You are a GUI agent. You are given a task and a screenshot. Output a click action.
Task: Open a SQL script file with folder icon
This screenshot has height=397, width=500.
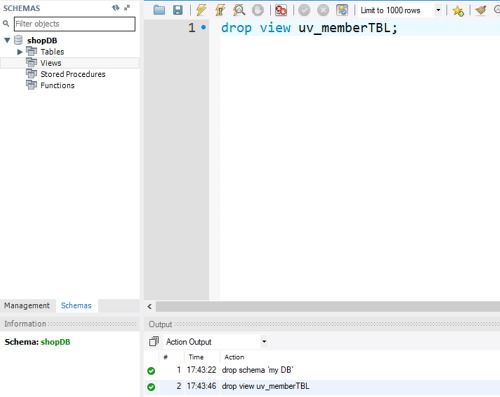pyautogui.click(x=159, y=10)
